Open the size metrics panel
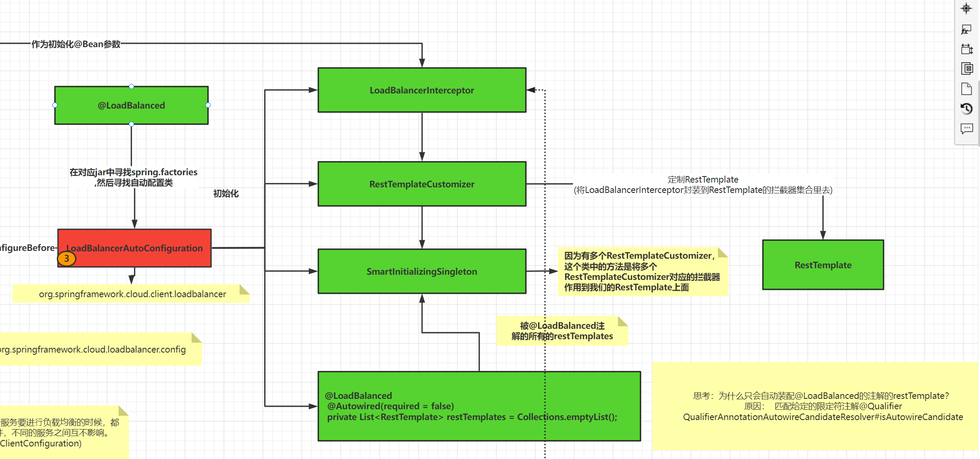 point(966,49)
